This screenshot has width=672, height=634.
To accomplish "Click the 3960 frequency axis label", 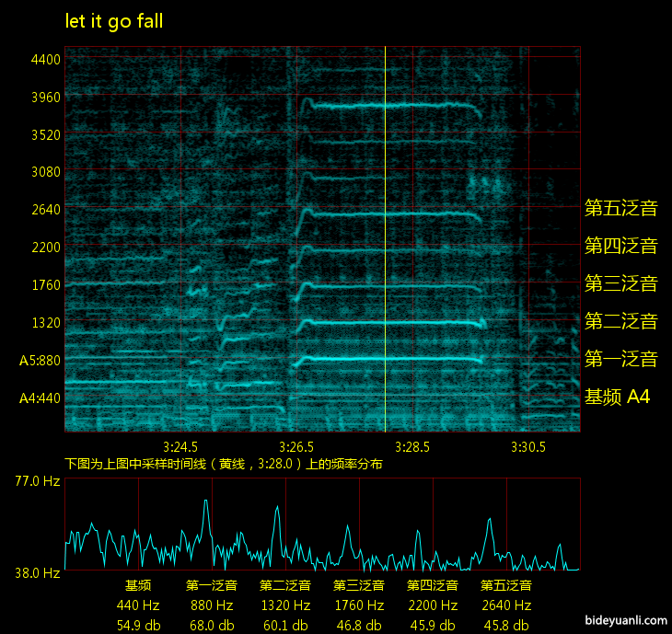I will 45,98.
